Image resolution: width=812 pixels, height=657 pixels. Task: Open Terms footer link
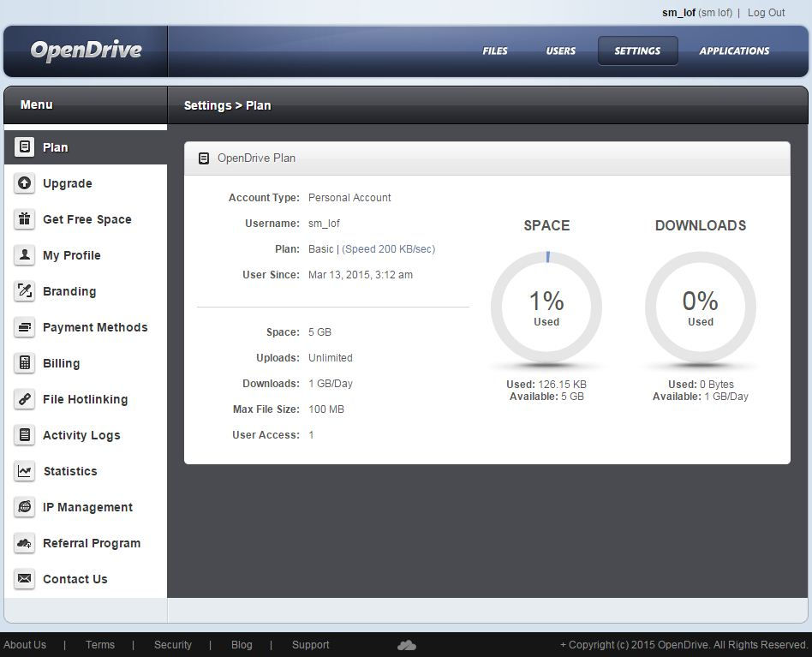click(100, 644)
